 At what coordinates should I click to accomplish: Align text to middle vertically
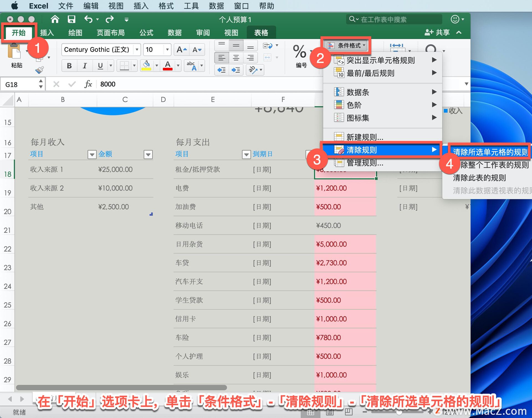point(236,45)
